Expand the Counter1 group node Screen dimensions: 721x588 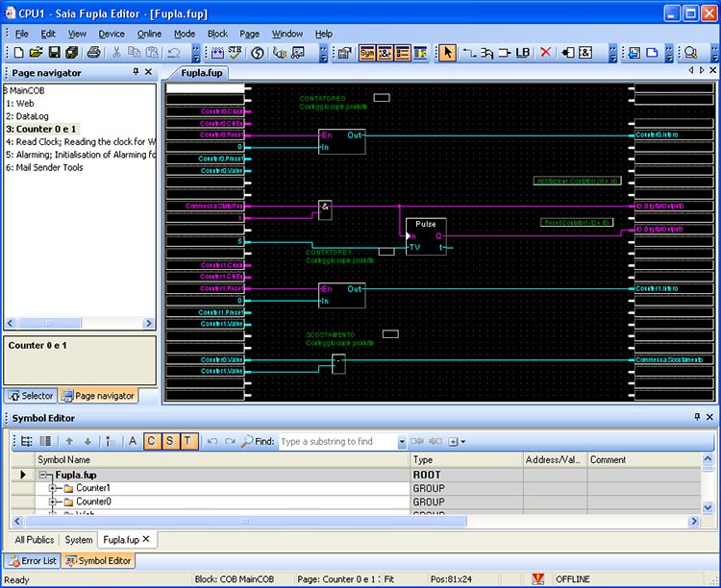[53, 488]
